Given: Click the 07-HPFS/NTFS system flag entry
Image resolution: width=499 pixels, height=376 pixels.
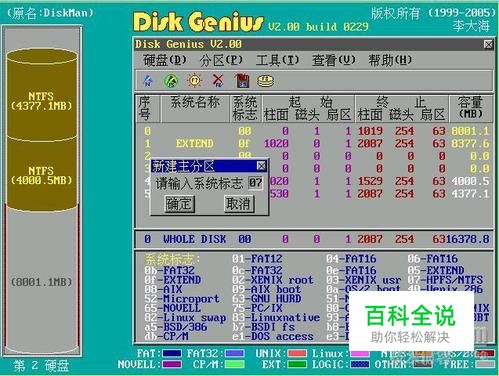Looking at the screenshot, I should click(x=445, y=280).
